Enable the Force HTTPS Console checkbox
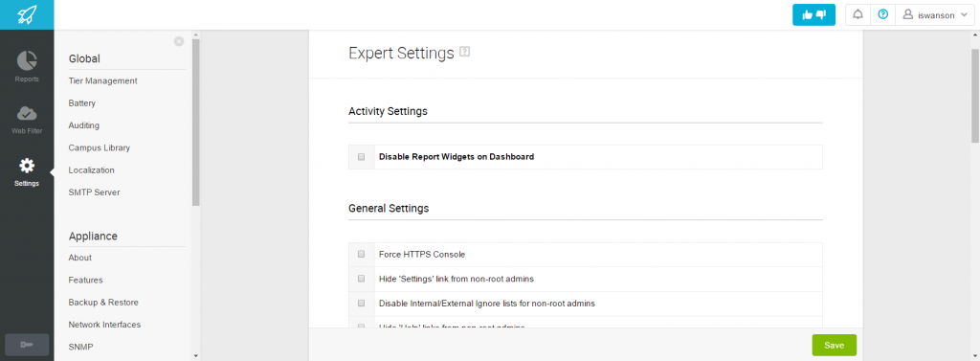 coord(361,255)
